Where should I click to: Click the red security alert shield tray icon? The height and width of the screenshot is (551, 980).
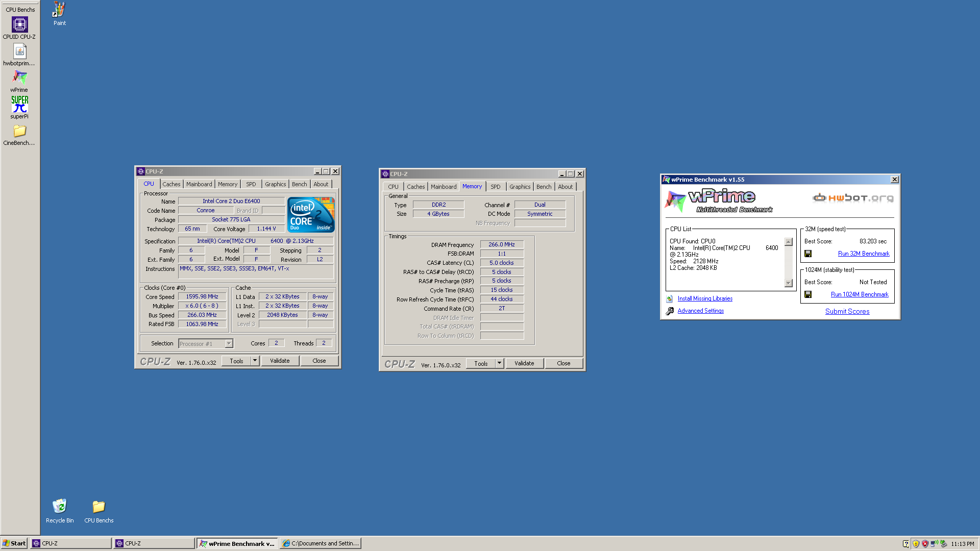pyautogui.click(x=925, y=544)
